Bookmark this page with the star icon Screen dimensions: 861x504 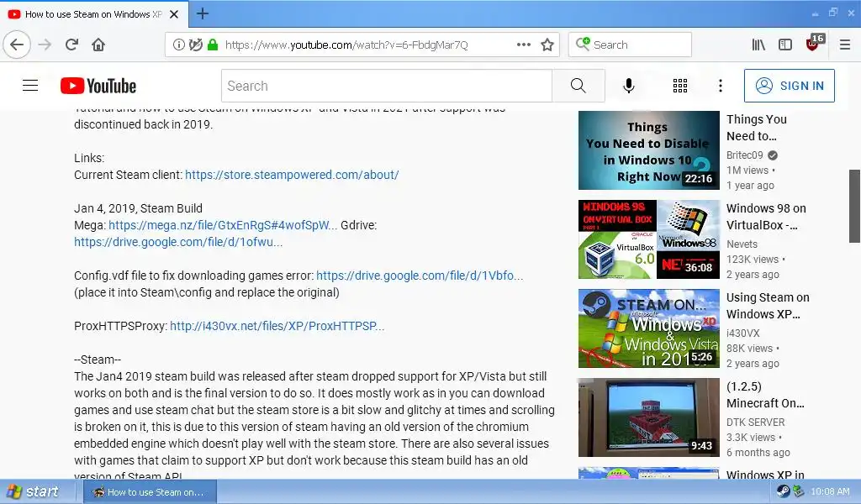click(547, 45)
